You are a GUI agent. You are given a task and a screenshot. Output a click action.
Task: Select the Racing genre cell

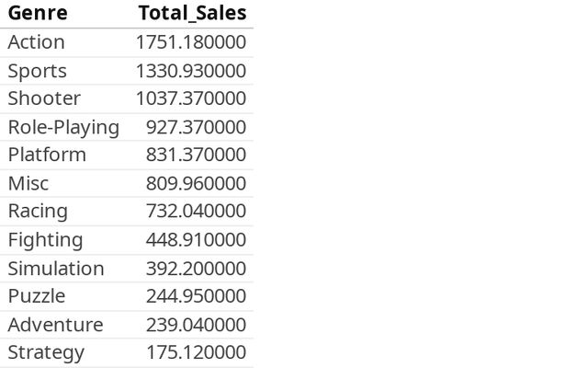38,211
